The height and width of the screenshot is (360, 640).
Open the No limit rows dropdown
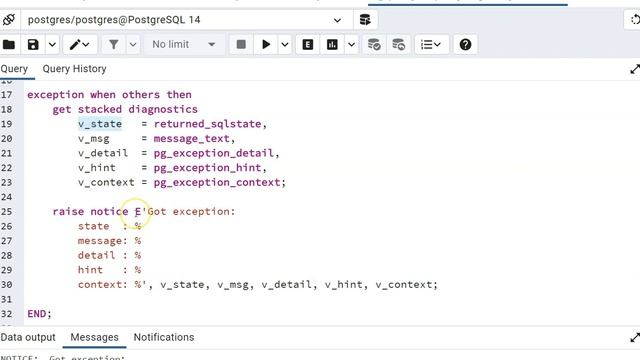(x=184, y=44)
